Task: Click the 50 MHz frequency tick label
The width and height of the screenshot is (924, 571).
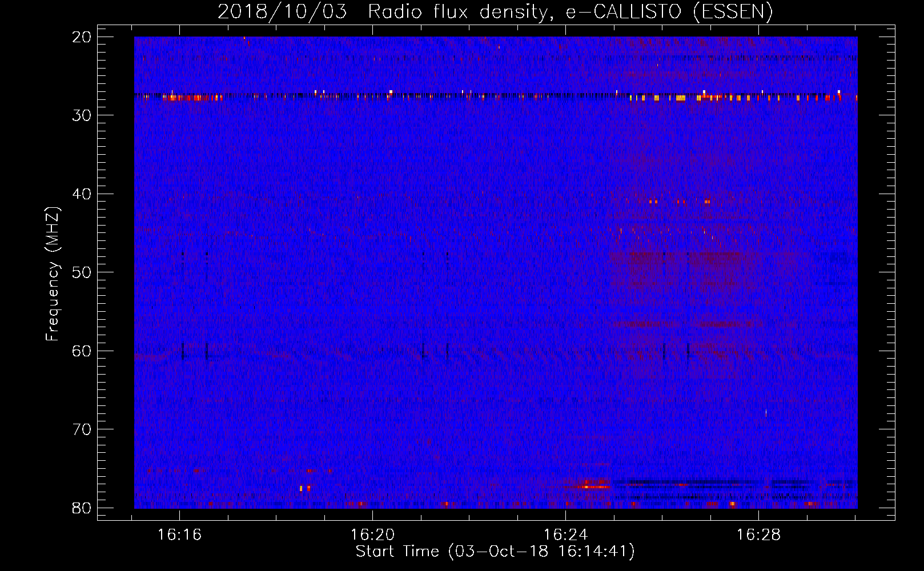Action: [82, 272]
